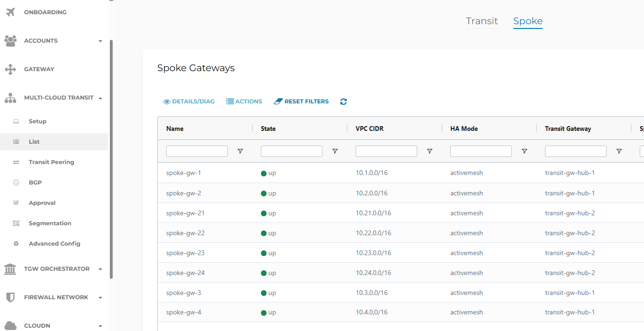The height and width of the screenshot is (331, 644).
Task: Sort by the State column header
Action: pos(268,129)
